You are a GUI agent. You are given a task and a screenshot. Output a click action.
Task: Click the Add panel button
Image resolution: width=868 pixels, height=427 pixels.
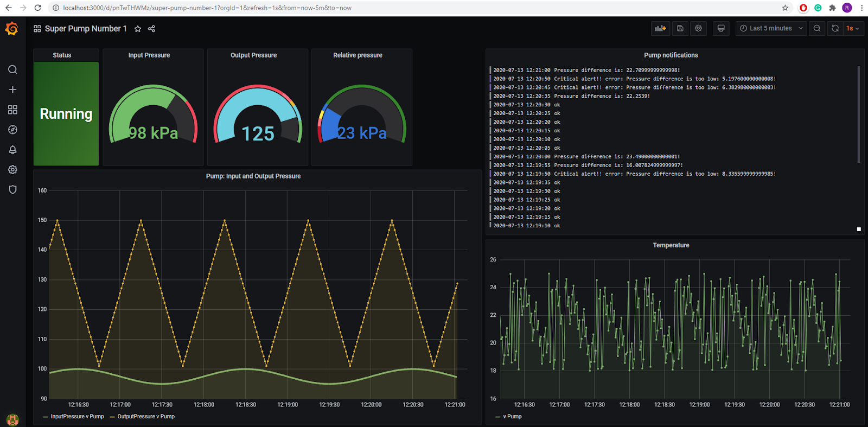pyautogui.click(x=660, y=28)
